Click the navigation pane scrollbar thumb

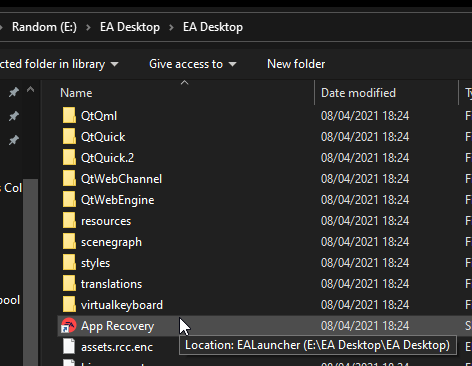coord(30,272)
